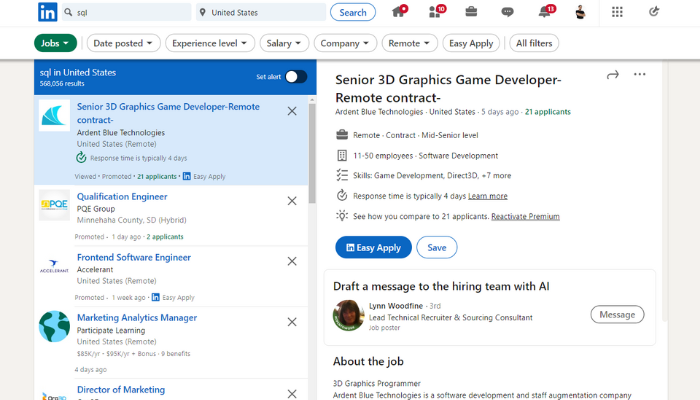
Task: Click the Reactivate Premium link
Action: [525, 217]
